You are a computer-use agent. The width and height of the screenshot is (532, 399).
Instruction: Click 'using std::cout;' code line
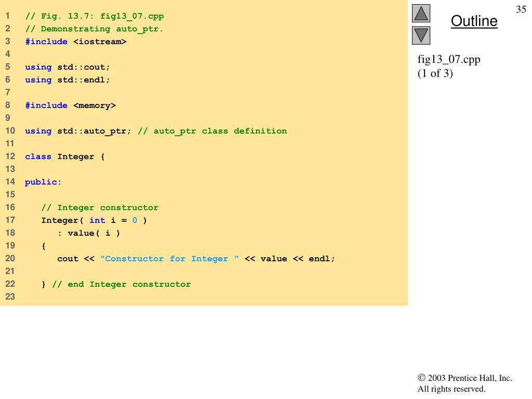click(x=68, y=67)
